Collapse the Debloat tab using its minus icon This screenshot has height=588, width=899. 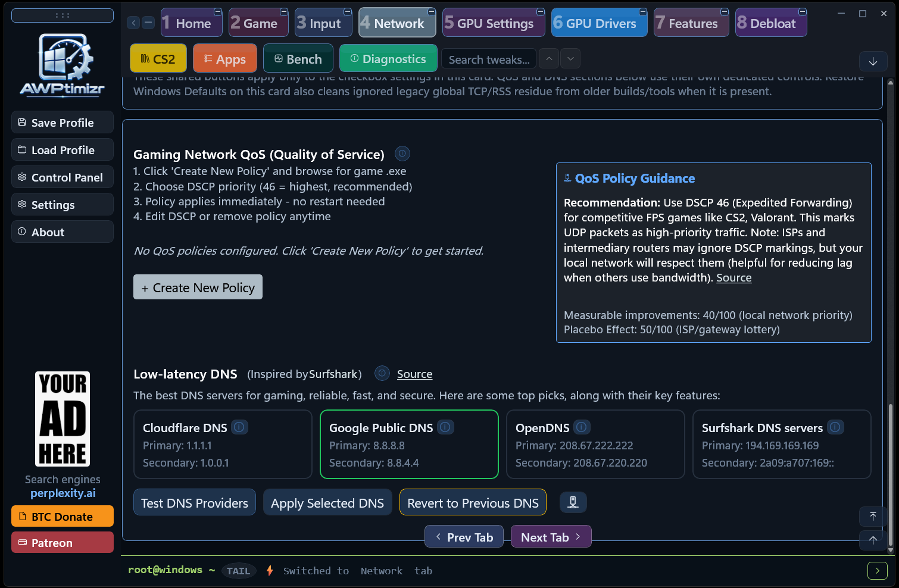point(803,12)
